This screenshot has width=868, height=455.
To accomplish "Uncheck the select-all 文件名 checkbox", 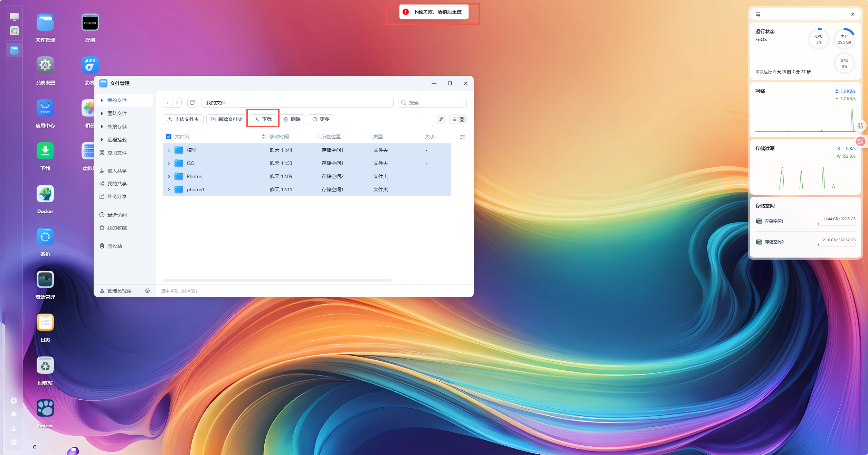I will 169,137.
